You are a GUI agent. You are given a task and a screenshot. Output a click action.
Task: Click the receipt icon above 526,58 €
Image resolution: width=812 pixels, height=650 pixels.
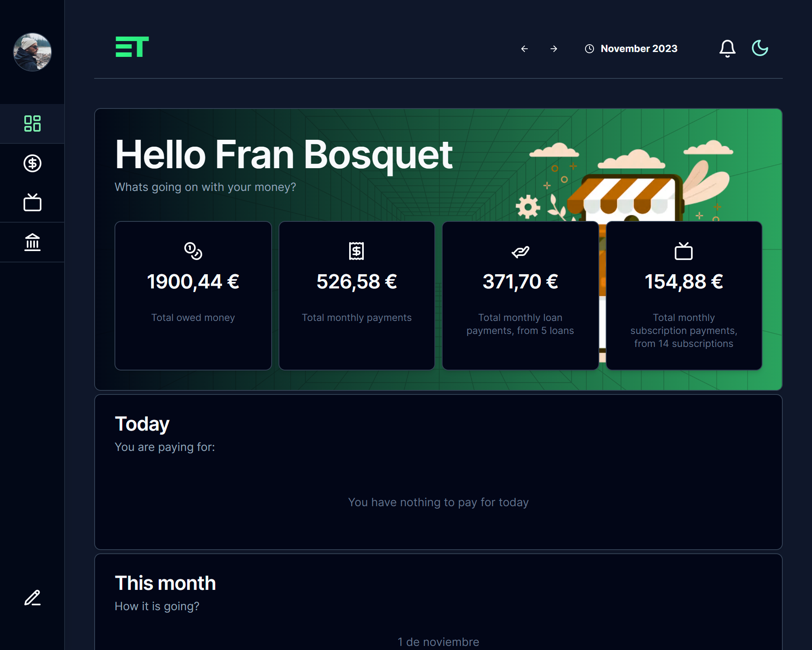point(356,251)
